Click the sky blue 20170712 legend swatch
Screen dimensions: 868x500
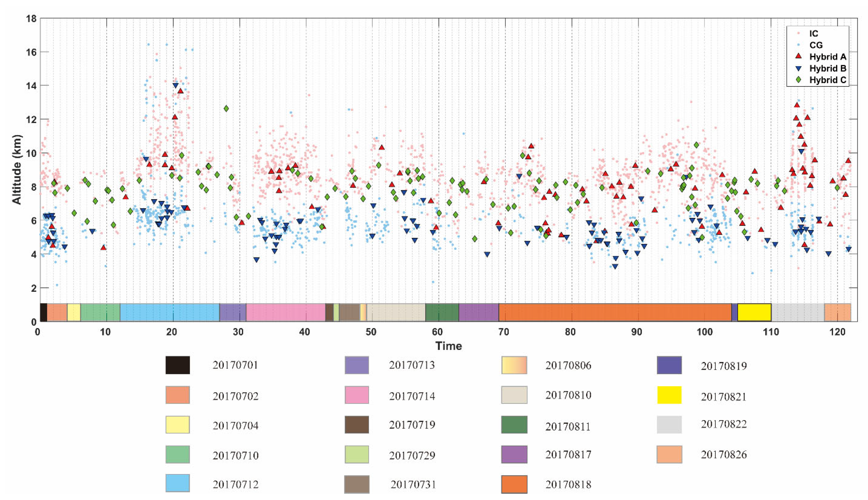tap(178, 483)
